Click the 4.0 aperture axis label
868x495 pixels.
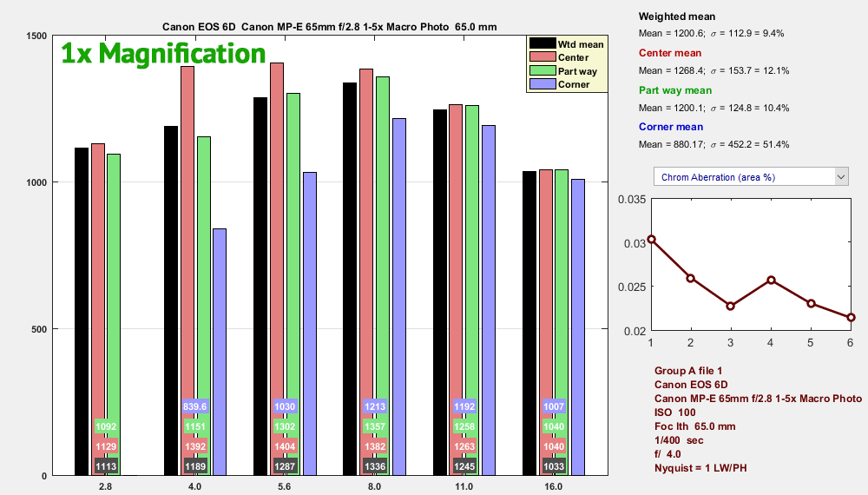(x=195, y=486)
